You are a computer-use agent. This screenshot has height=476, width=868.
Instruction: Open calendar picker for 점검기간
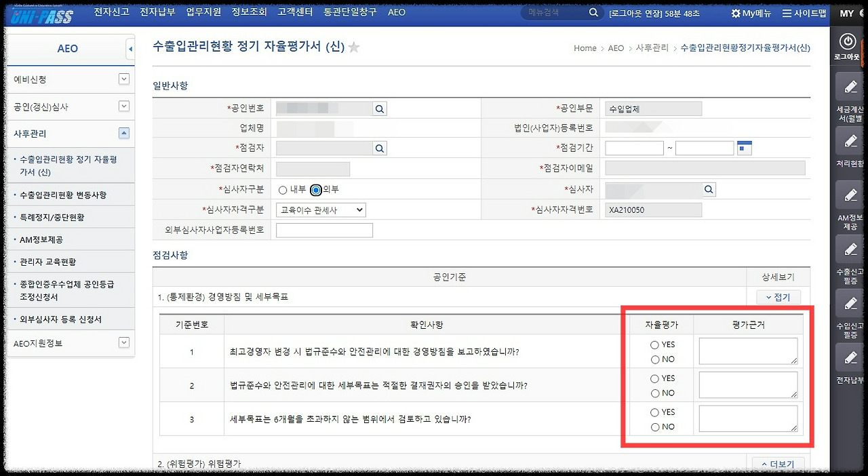pos(745,148)
